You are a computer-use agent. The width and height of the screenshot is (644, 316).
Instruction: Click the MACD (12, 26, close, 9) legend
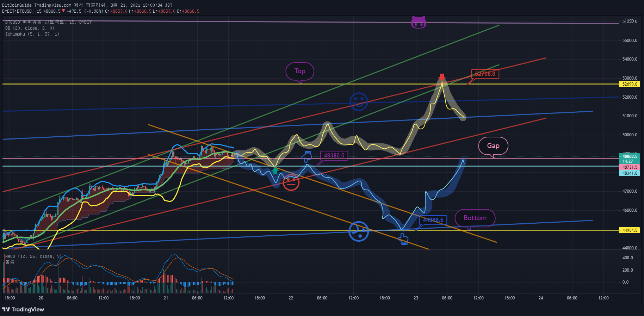click(x=33, y=256)
